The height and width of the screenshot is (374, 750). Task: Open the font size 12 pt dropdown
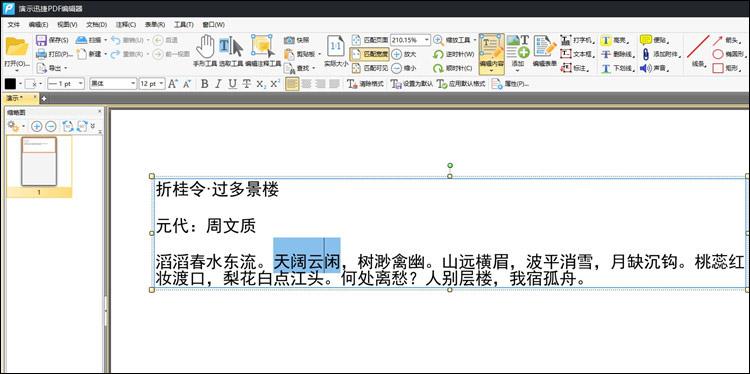[161, 84]
